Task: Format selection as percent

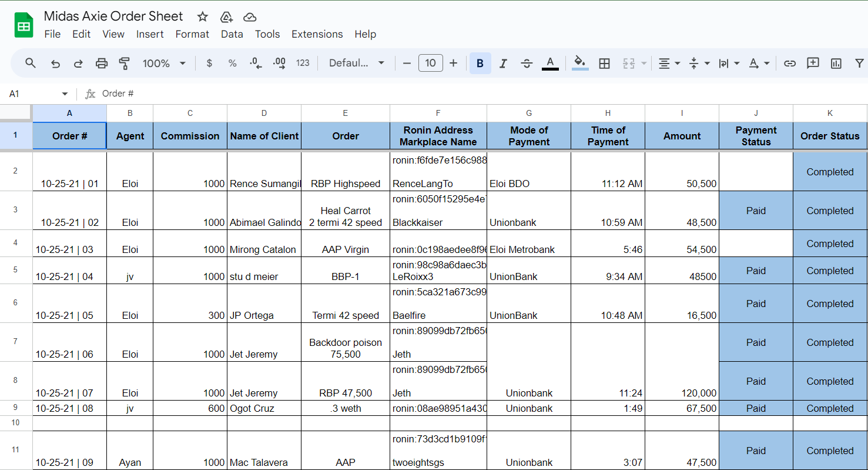Action: click(232, 63)
